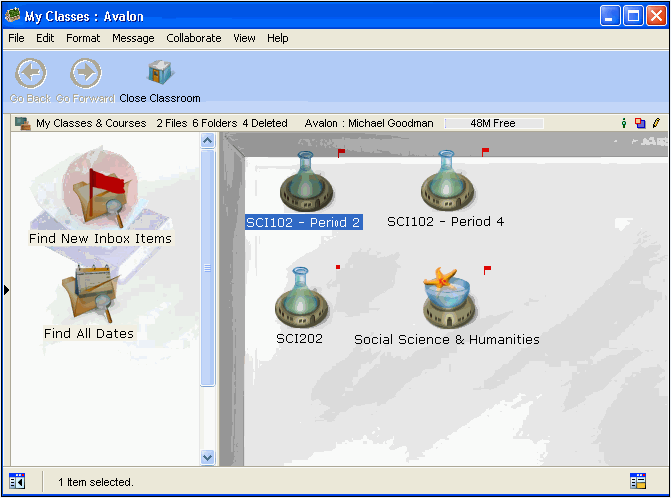Expand the hidden pane using left-edge triangle
671x498 pixels.
[6, 290]
